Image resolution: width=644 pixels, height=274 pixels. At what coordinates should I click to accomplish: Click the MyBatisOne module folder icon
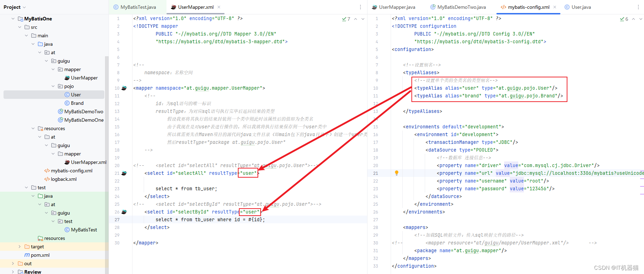(x=20, y=19)
